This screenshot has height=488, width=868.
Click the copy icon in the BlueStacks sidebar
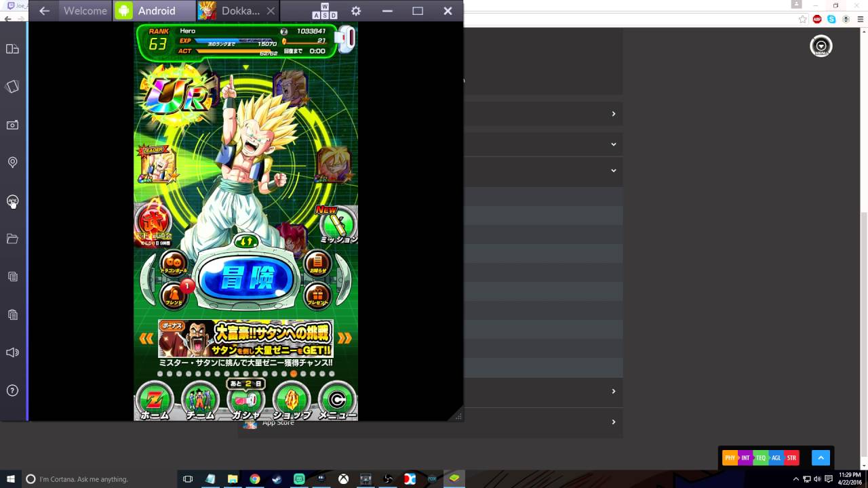point(12,277)
